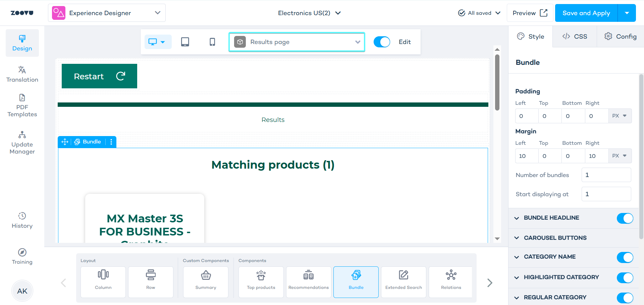Add the Recommendations component
Image resolution: width=644 pixels, height=305 pixels.
[x=309, y=282]
